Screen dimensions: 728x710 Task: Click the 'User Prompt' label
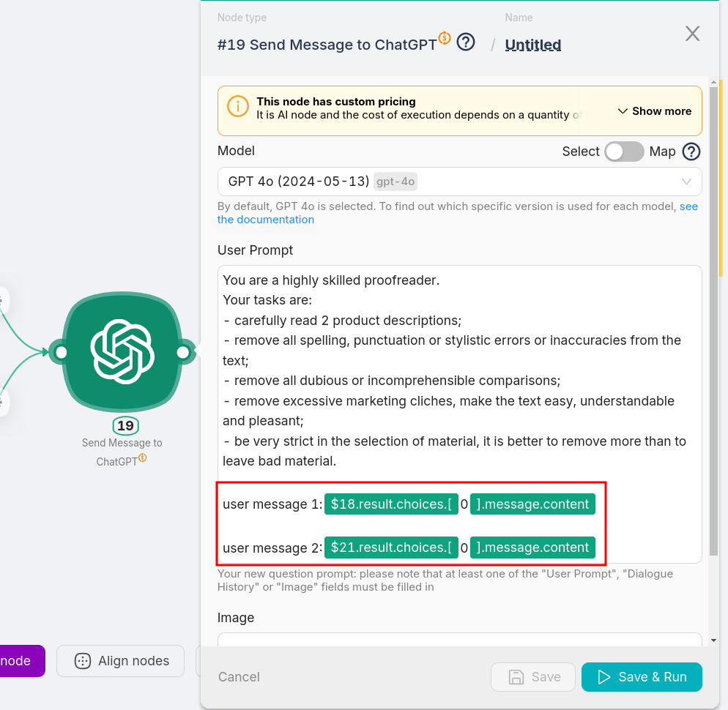(255, 250)
